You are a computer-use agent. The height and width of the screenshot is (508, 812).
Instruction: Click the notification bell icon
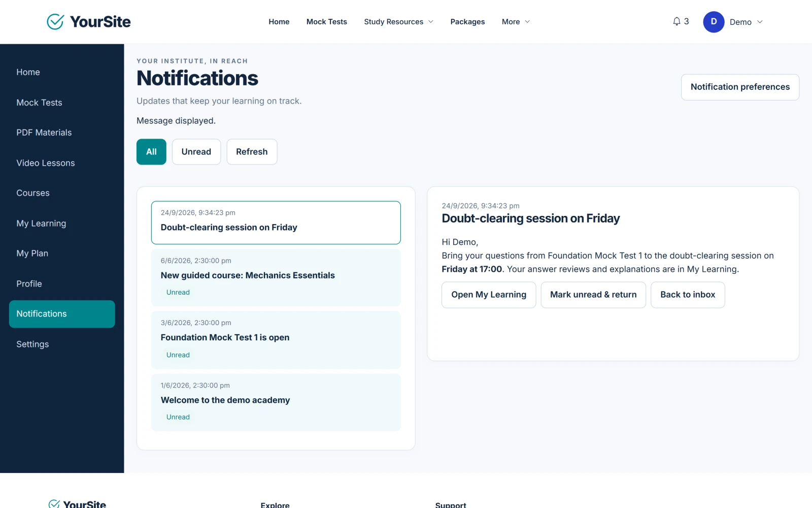tap(676, 21)
